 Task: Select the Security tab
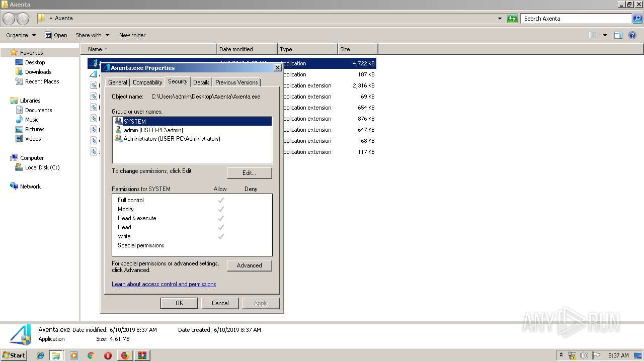(x=178, y=81)
